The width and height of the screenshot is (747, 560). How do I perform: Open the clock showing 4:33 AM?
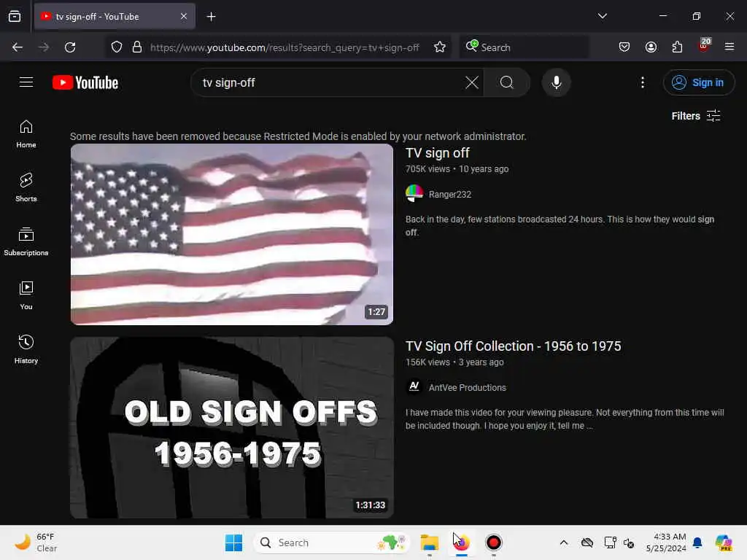tap(666, 542)
